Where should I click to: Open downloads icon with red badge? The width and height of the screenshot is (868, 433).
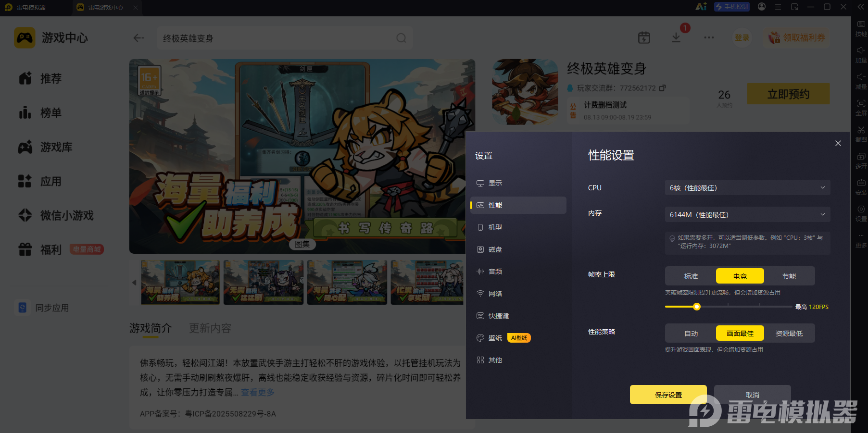click(676, 37)
